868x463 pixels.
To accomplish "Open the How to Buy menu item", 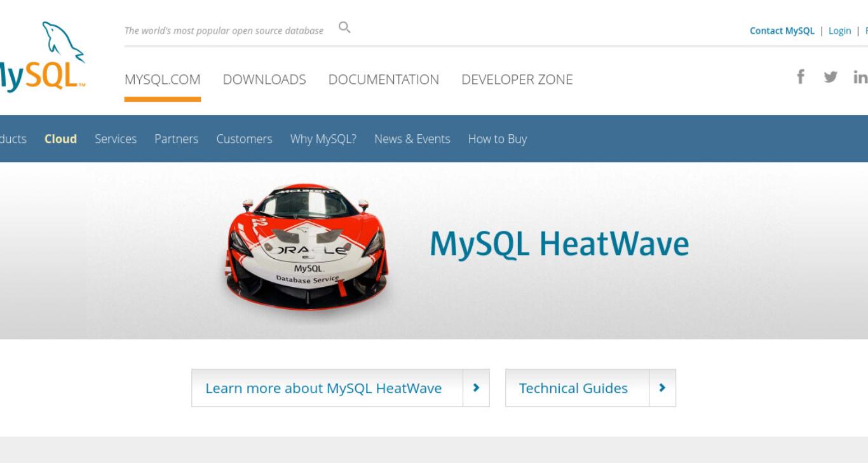I will pos(498,139).
